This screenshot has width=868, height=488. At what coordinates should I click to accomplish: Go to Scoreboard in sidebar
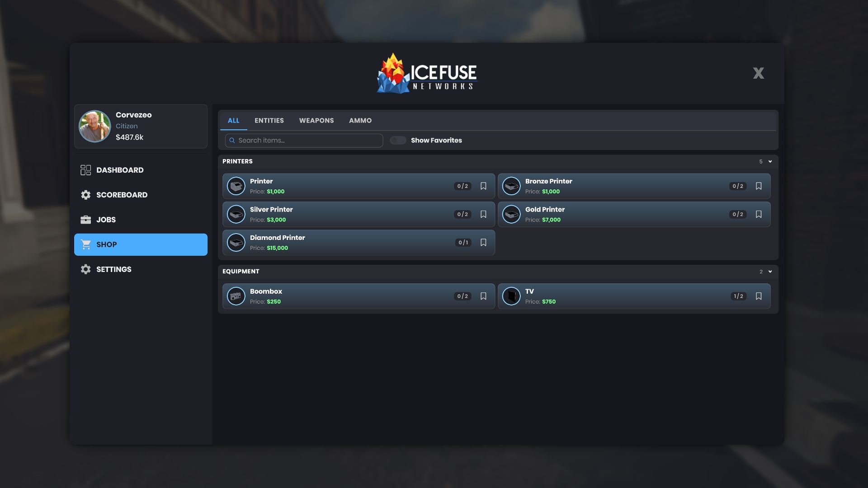(x=122, y=195)
